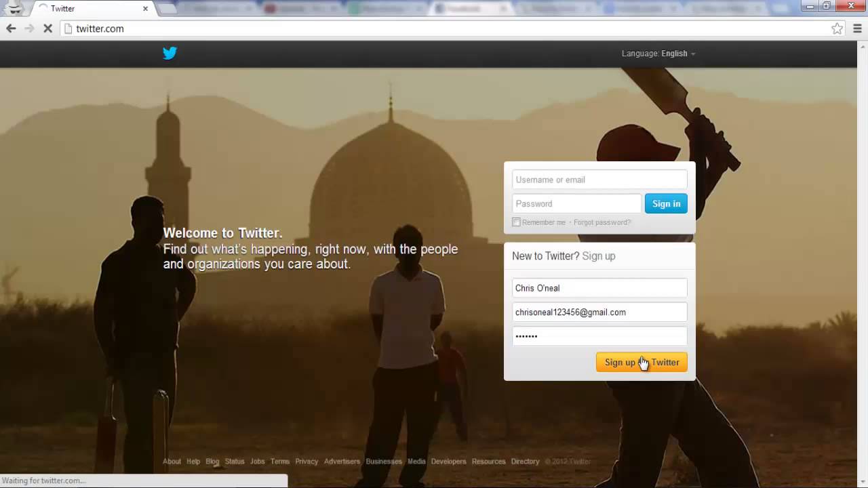Click the full name field Chris O'neal

(x=599, y=288)
